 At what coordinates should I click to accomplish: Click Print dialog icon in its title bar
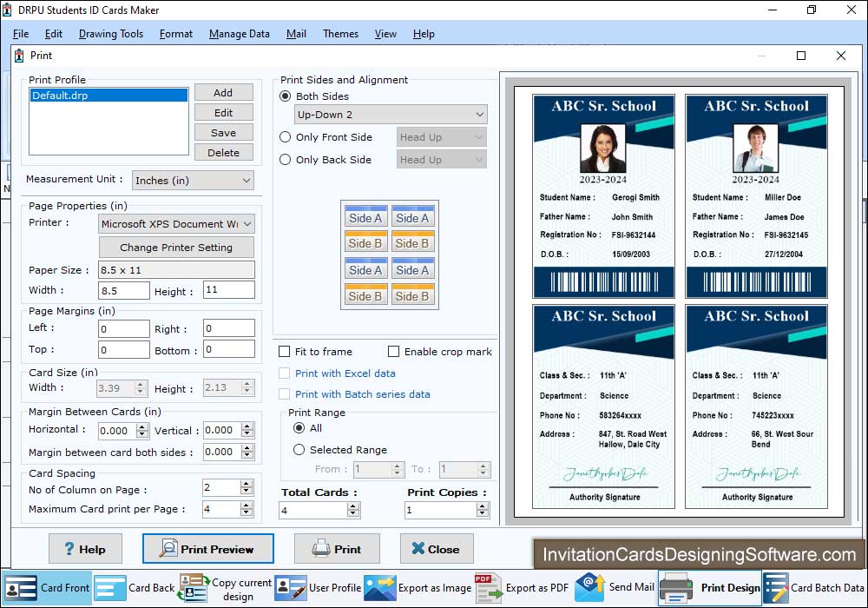click(x=19, y=56)
